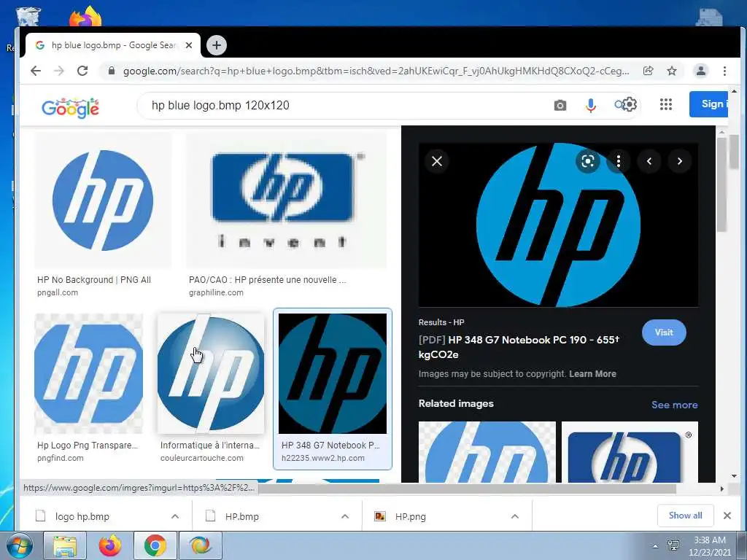The width and height of the screenshot is (747, 560).
Task: Bookmark this page with star icon
Action: (x=672, y=71)
